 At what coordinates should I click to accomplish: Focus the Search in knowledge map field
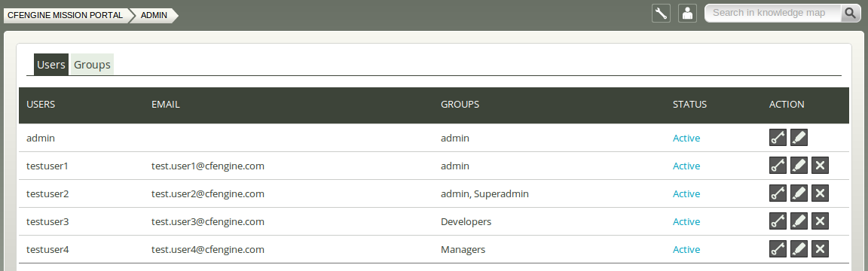point(774,14)
